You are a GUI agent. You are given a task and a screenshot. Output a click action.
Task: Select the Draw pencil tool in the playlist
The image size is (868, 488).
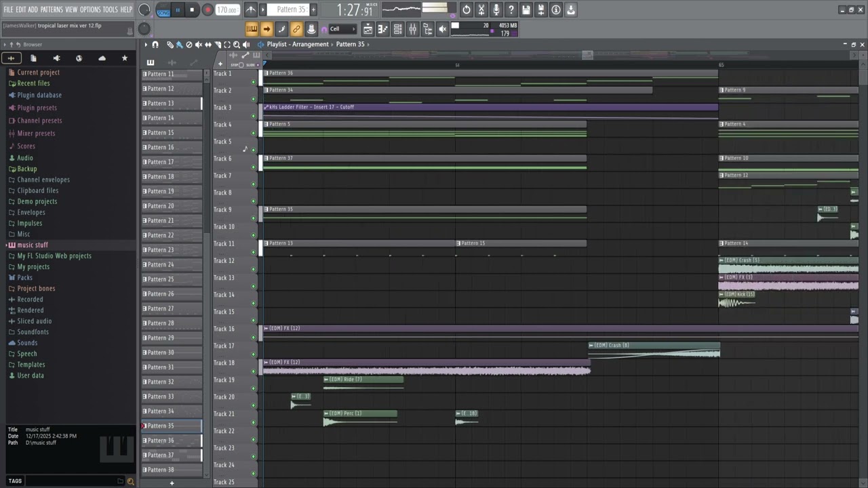[x=170, y=44]
